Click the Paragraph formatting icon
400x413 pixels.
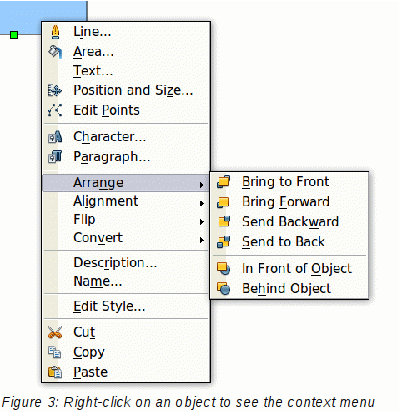(x=55, y=156)
